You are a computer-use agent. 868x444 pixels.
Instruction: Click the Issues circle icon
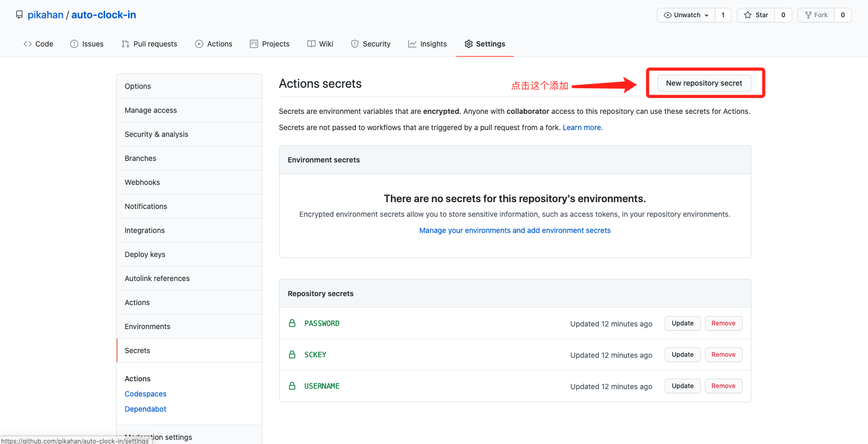point(74,44)
